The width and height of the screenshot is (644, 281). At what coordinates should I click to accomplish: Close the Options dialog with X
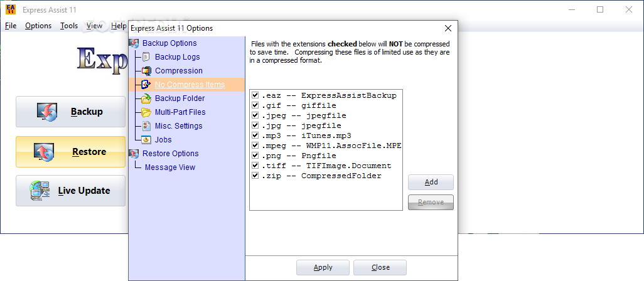click(x=448, y=28)
